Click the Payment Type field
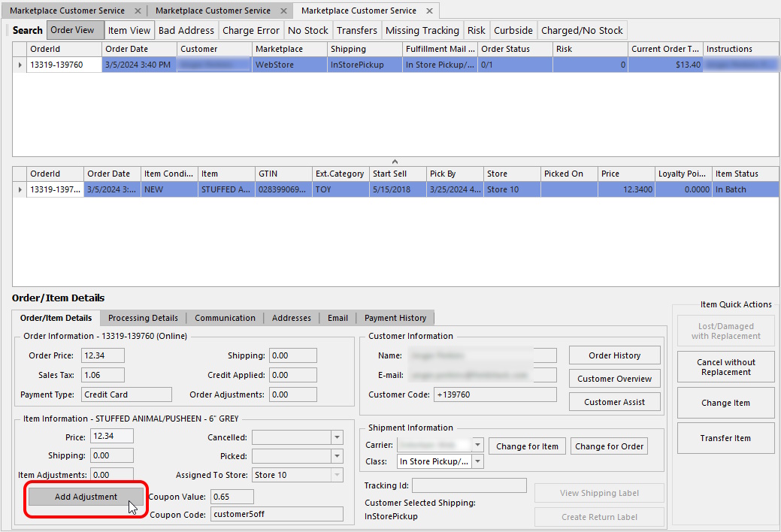The height and width of the screenshot is (532, 781). coord(126,394)
